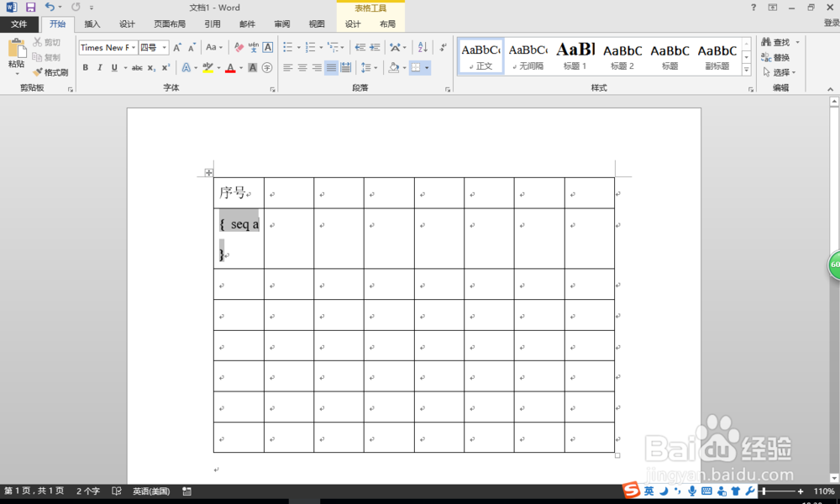
Task: Click 英语(美国) in the status bar
Action: 150,491
